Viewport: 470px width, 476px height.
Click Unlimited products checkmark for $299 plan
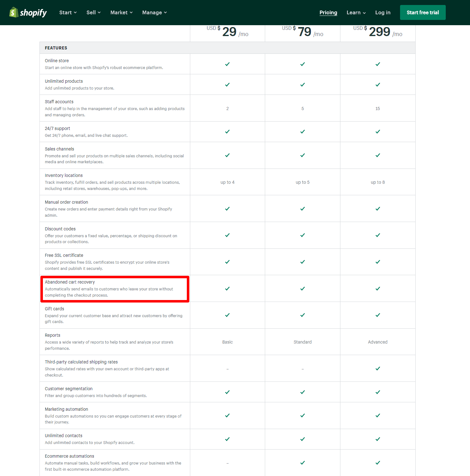[x=378, y=84]
